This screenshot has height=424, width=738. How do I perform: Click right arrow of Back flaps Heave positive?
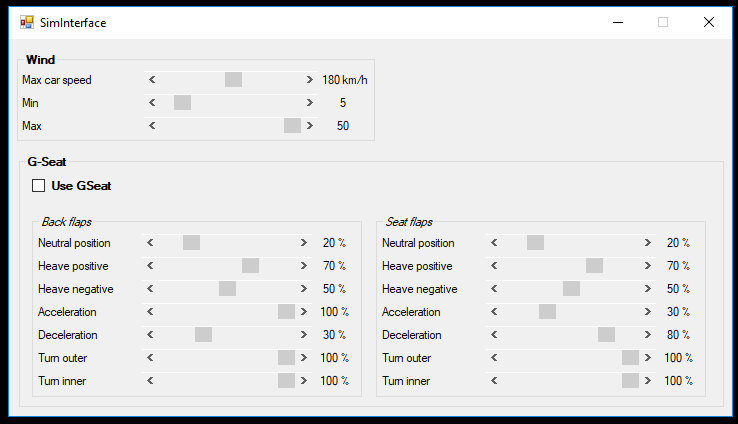coord(304,266)
